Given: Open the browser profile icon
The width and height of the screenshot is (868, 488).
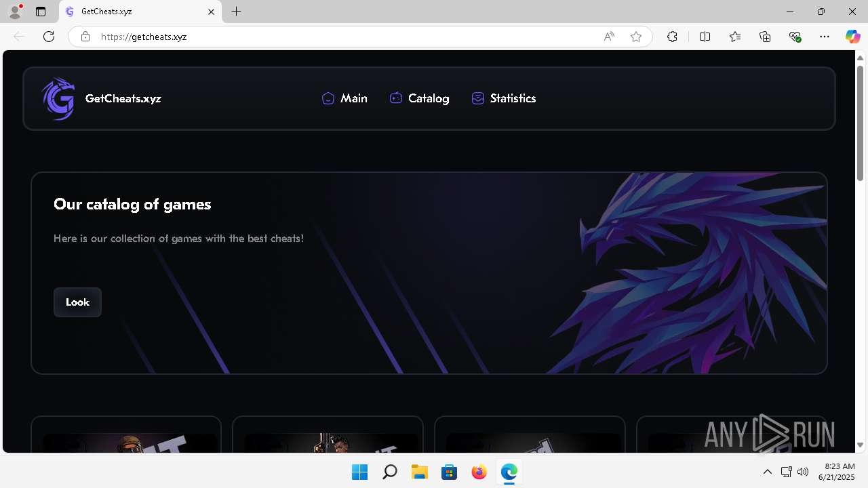Looking at the screenshot, I should (x=15, y=12).
